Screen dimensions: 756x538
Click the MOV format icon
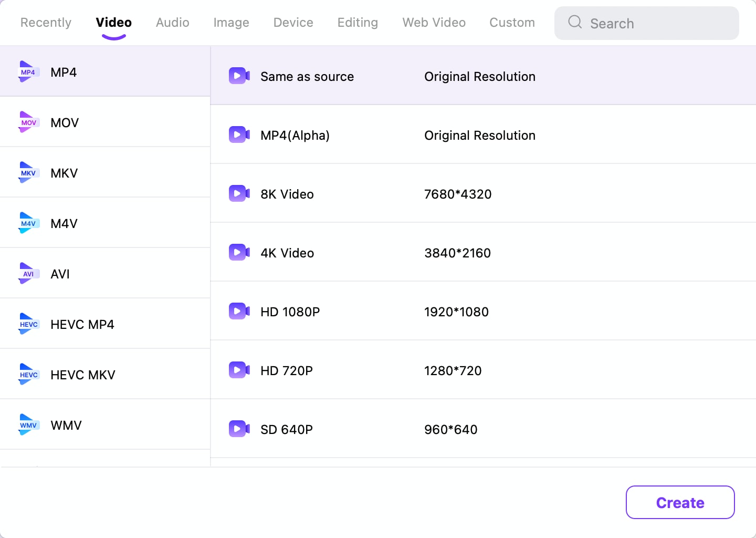(28, 122)
